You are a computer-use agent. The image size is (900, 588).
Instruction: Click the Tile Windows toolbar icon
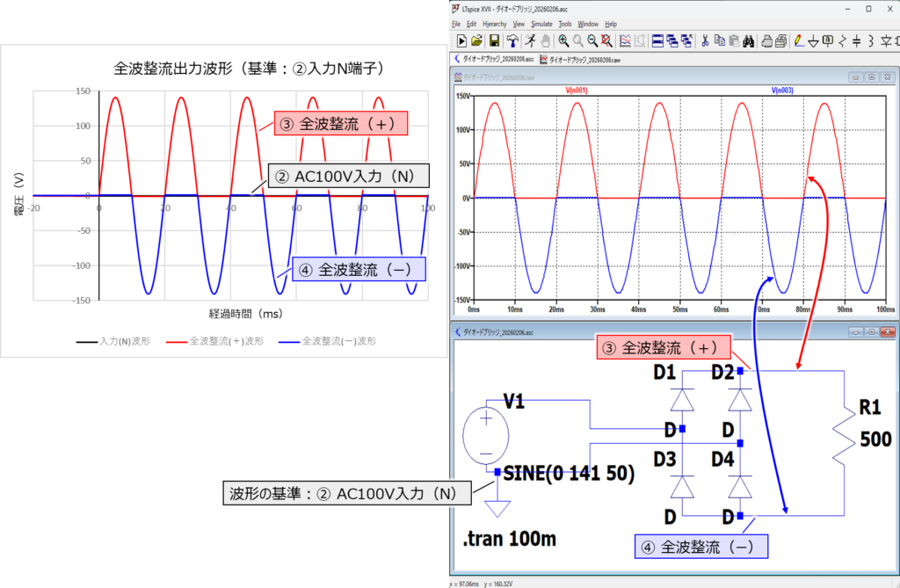click(x=657, y=40)
